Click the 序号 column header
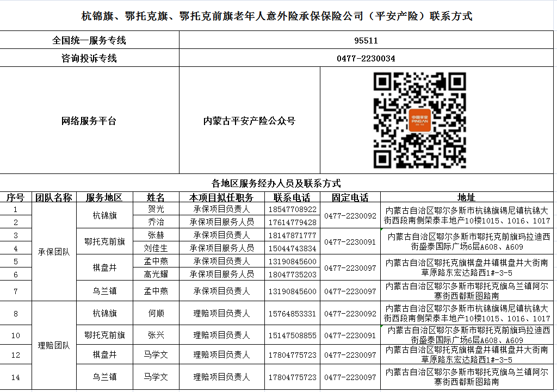 click(15, 197)
